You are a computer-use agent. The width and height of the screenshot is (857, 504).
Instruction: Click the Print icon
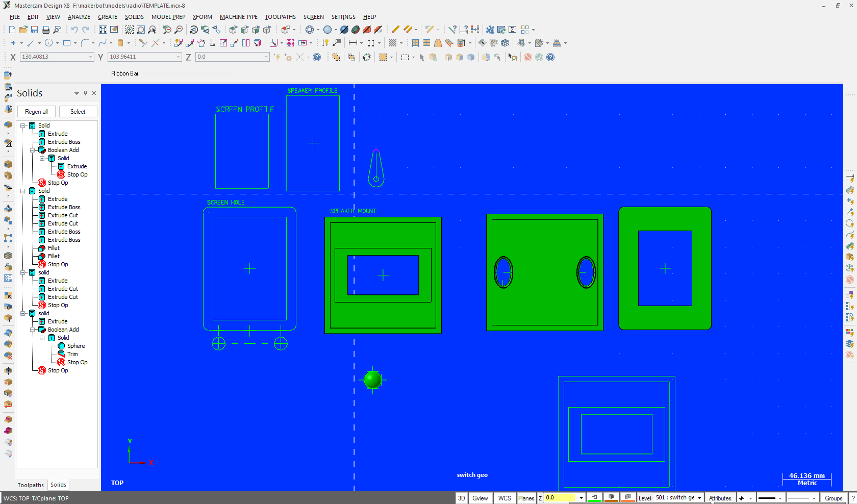(46, 30)
